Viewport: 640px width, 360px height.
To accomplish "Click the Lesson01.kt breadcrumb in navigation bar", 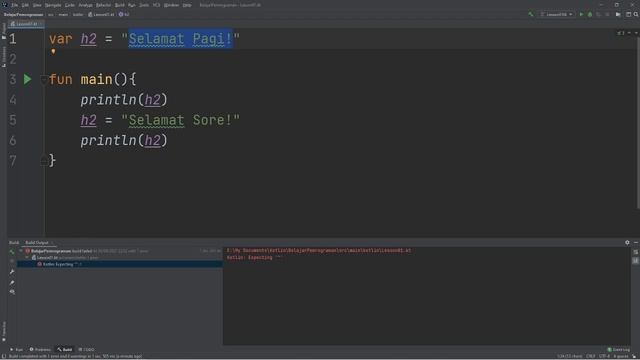I will pos(101,14).
